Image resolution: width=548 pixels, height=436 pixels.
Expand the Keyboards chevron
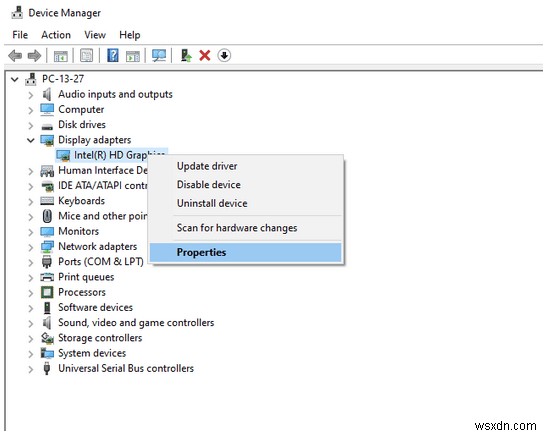pyautogui.click(x=31, y=202)
